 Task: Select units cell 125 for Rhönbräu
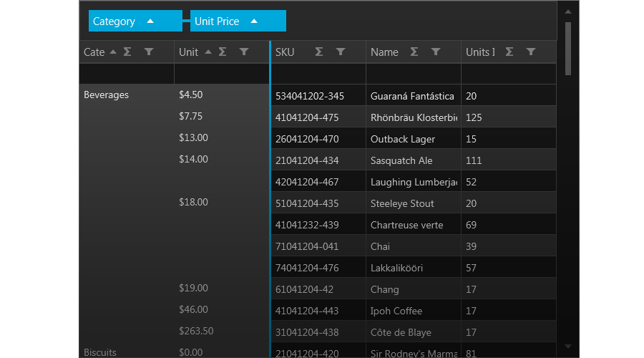tap(509, 117)
